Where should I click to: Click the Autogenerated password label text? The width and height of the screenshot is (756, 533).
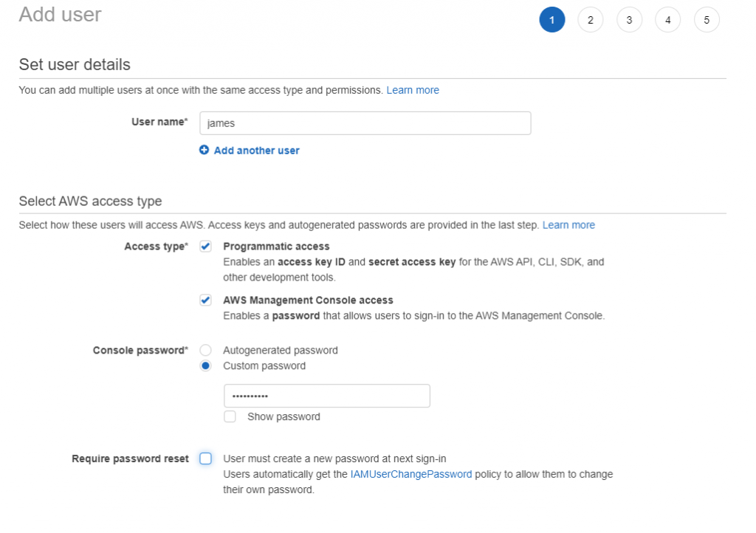coord(280,351)
